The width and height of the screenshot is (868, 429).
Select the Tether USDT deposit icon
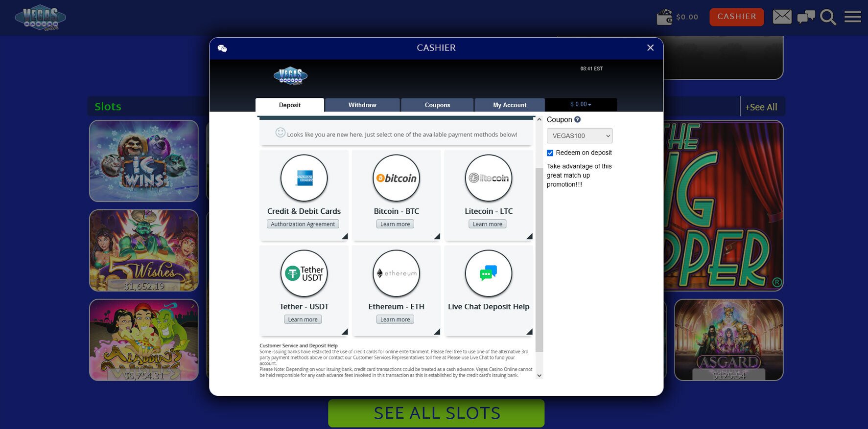(304, 273)
